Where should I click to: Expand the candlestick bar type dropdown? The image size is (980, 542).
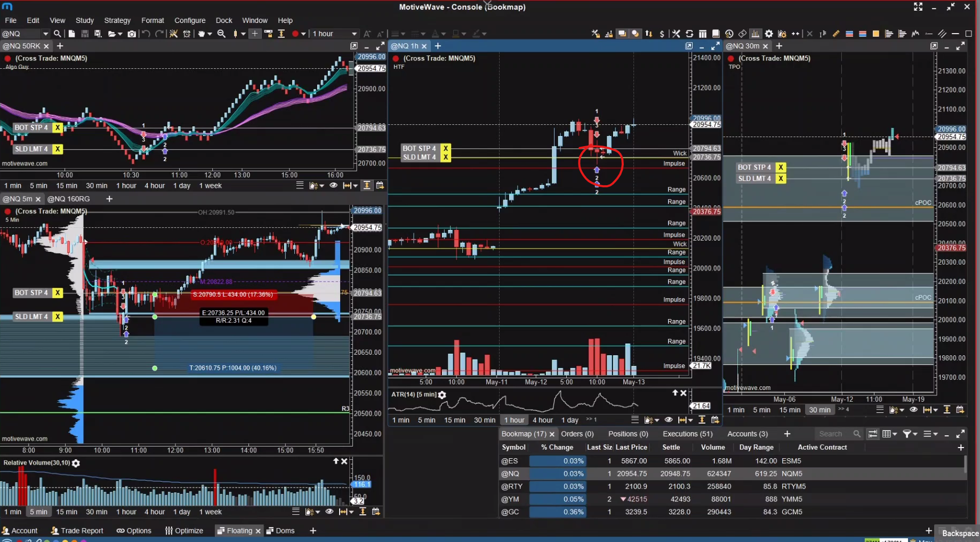pos(243,34)
